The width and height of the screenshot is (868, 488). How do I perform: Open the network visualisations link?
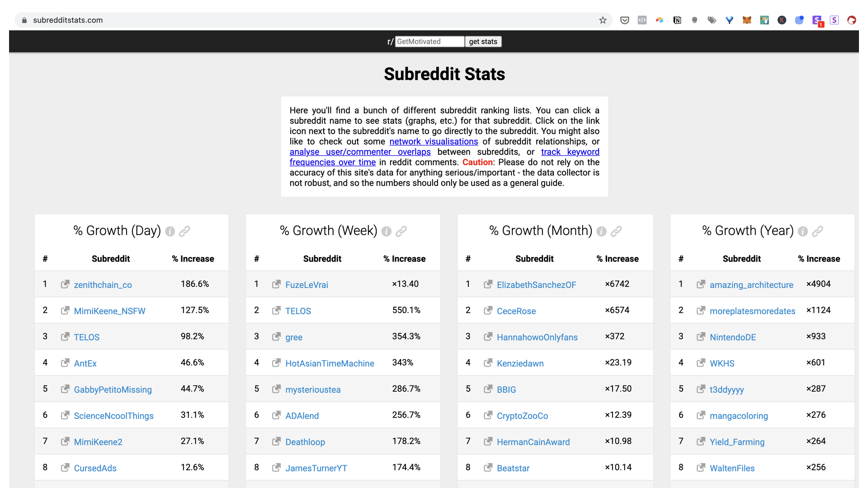434,141
